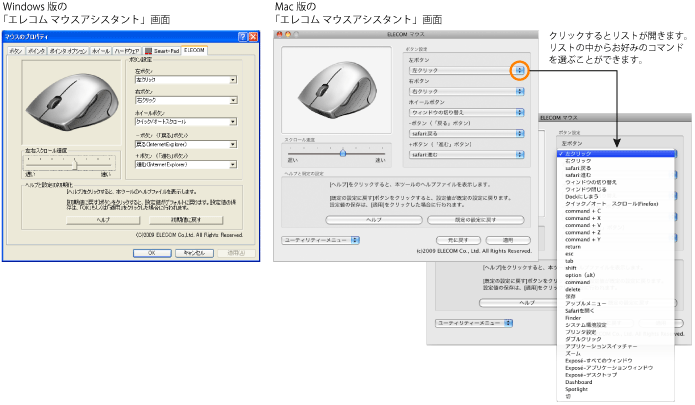Image resolution: width=695 pixels, height=405 pixels.
Task: Click the ヘルプ button in front Mac window
Action: click(x=374, y=220)
